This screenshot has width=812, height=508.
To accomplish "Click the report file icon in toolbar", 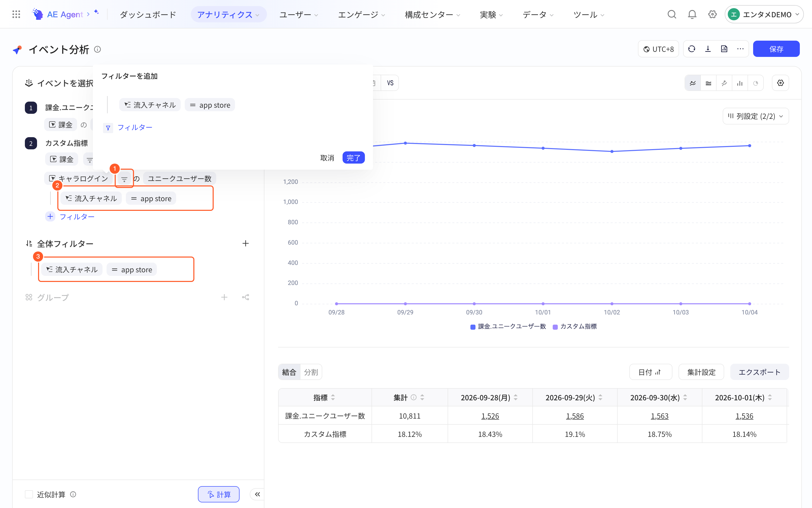I will (x=724, y=49).
